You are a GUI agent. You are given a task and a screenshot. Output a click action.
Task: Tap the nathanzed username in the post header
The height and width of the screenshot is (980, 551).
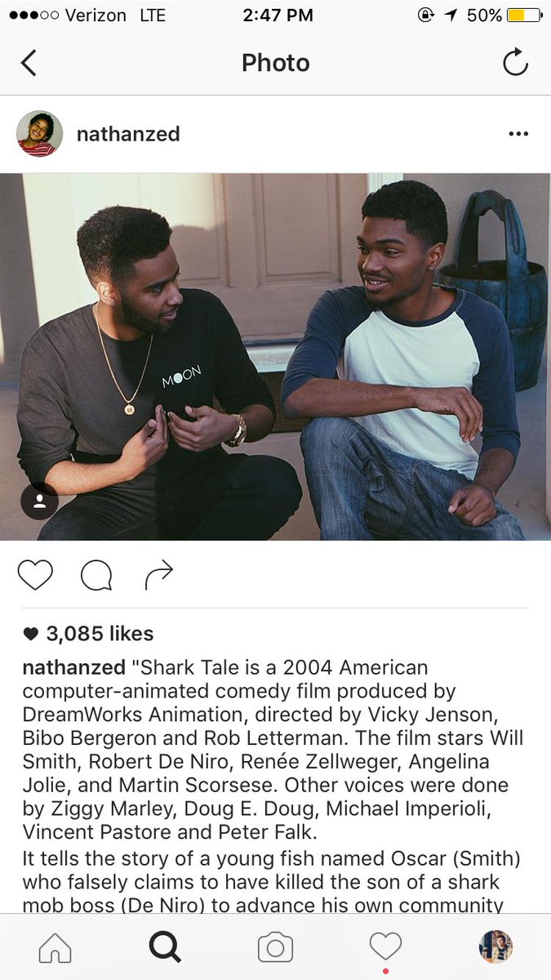click(128, 134)
